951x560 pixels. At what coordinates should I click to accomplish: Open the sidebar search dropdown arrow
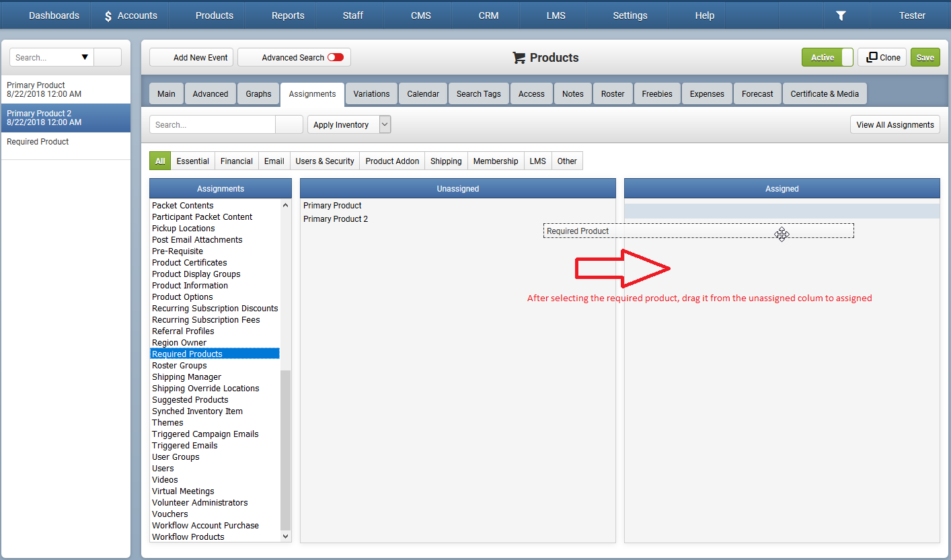(85, 57)
